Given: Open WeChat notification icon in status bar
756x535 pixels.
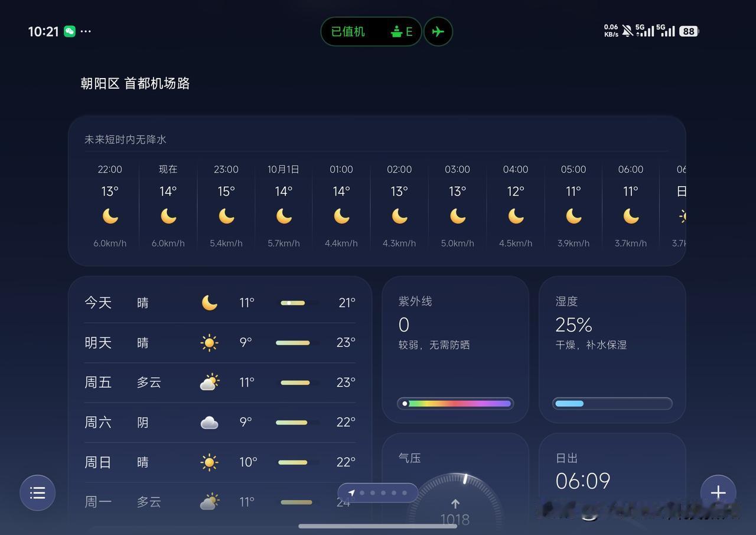Looking at the screenshot, I should point(70,31).
